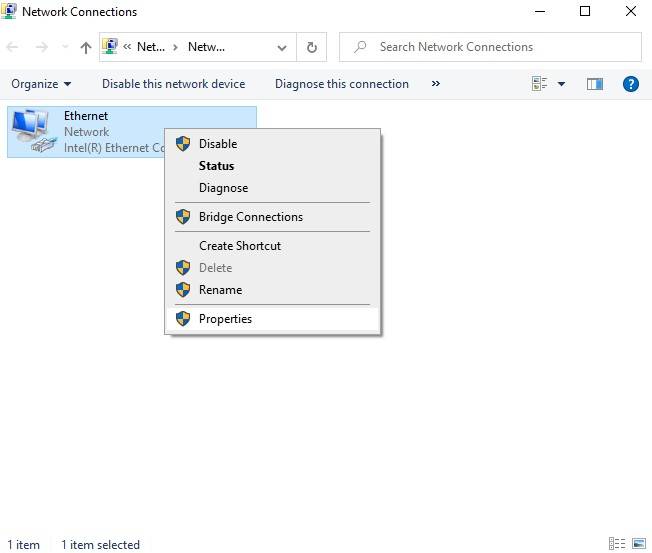Expand the address bar history dropdown
652x553 pixels.
[282, 47]
